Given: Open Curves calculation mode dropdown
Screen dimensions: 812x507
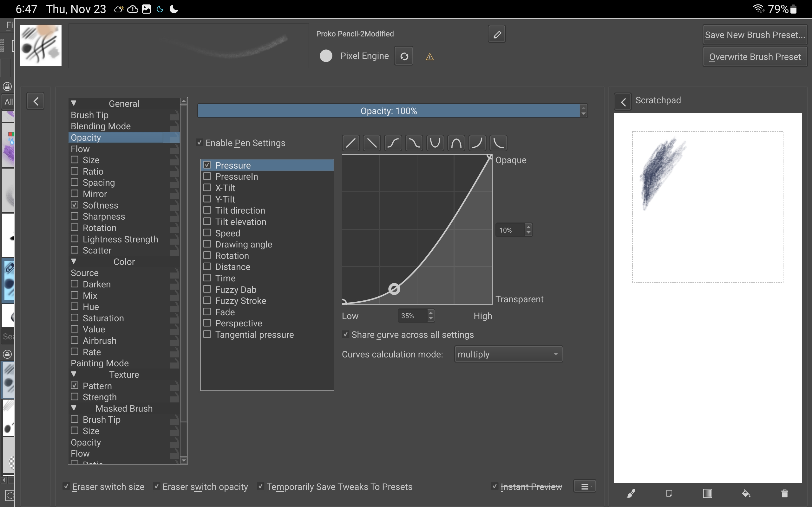Looking at the screenshot, I should [508, 354].
